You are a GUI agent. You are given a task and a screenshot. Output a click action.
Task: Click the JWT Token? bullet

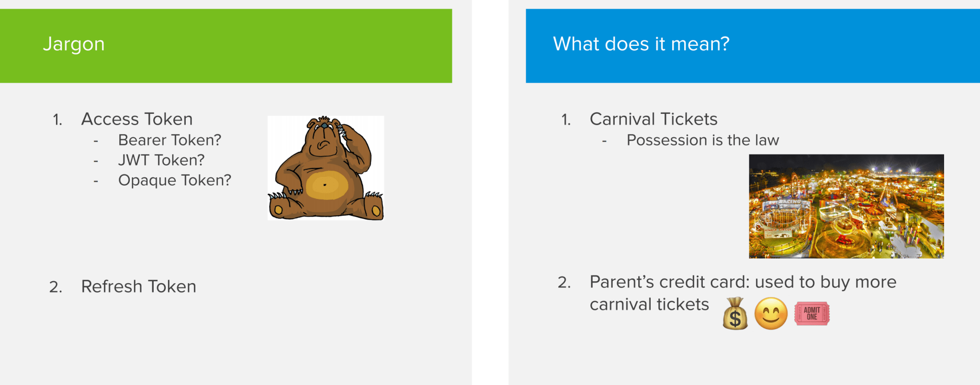[161, 160]
